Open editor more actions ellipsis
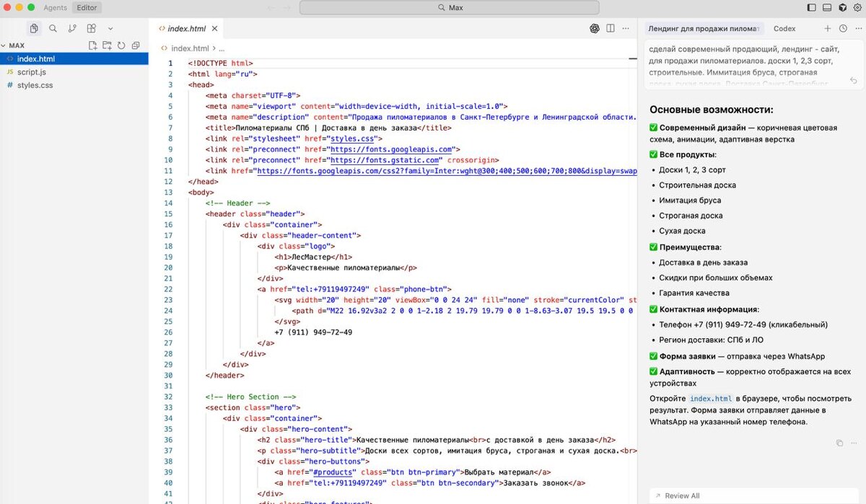866x504 pixels. [x=626, y=29]
